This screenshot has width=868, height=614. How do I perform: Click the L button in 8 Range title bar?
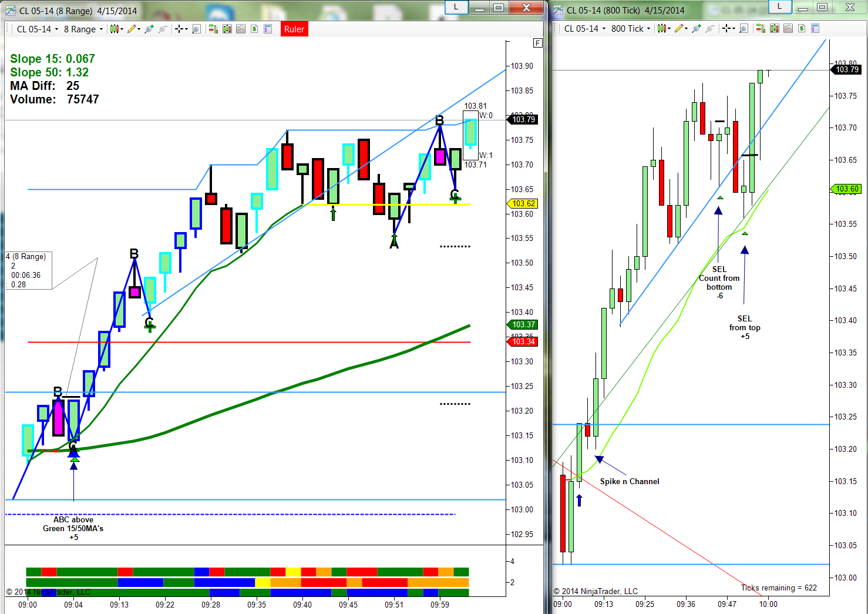[x=456, y=7]
